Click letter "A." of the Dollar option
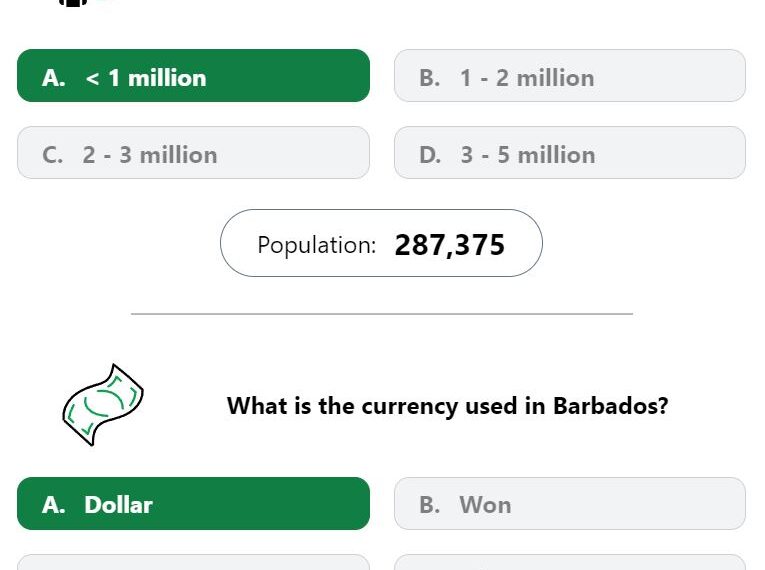 click(54, 505)
